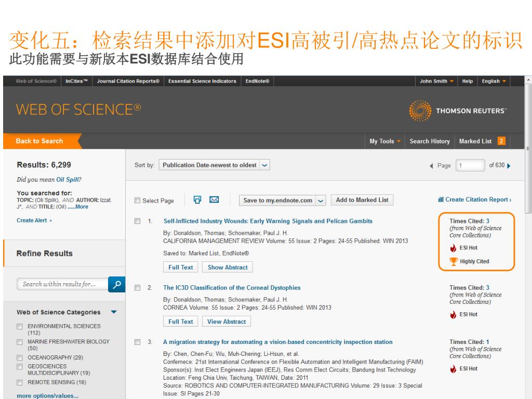Click ESI Hot flame icon for result 2
Screen dimensions: 532x399
[x=453, y=314]
